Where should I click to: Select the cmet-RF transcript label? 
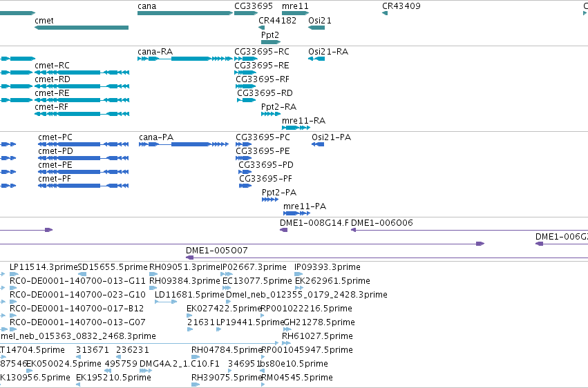pyautogui.click(x=51, y=107)
